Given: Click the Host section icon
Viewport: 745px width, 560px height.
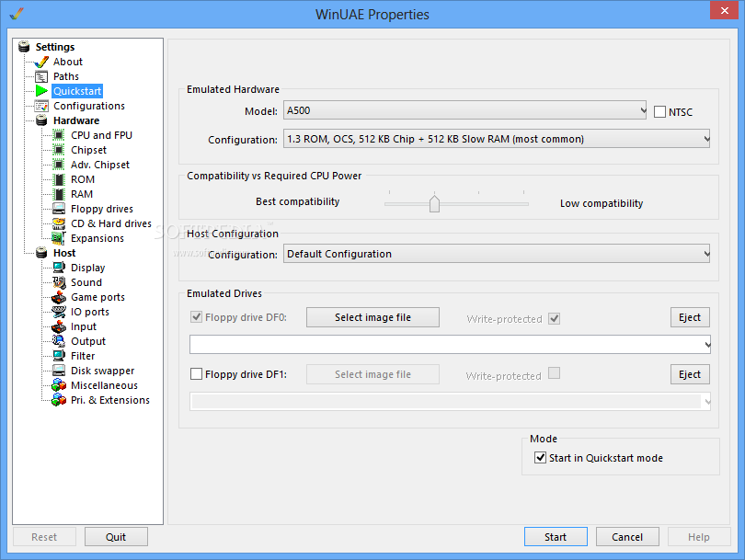Looking at the screenshot, I should coord(41,253).
